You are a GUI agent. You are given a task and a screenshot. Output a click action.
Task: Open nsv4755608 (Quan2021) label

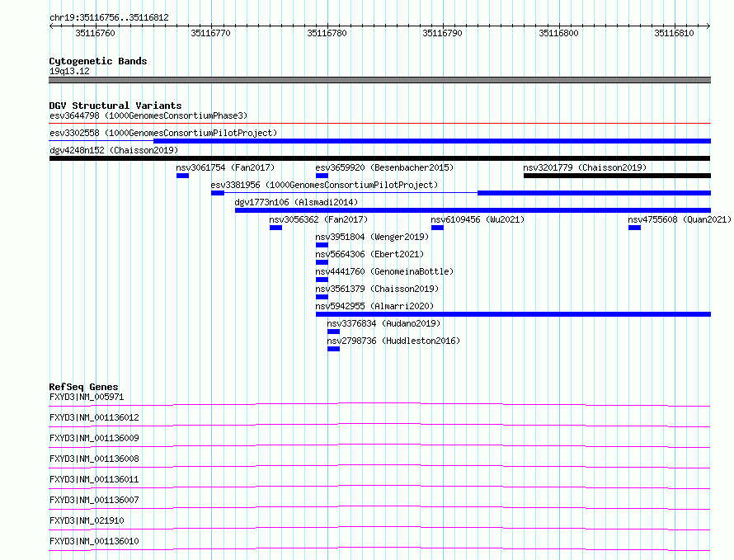point(680,219)
